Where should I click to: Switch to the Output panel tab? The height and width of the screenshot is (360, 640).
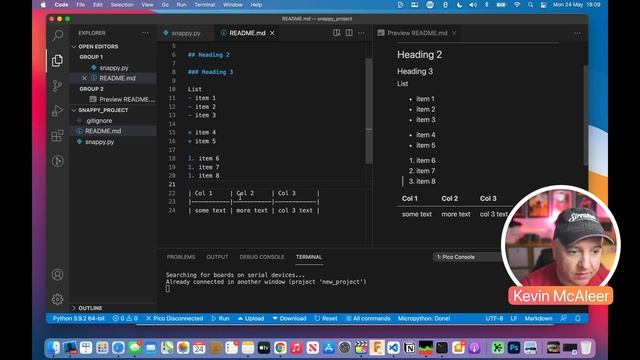point(217,257)
